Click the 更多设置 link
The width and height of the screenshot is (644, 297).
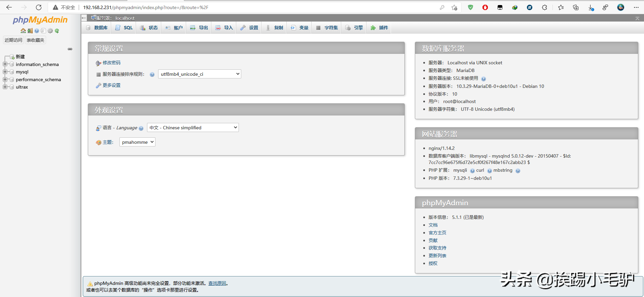(x=111, y=85)
